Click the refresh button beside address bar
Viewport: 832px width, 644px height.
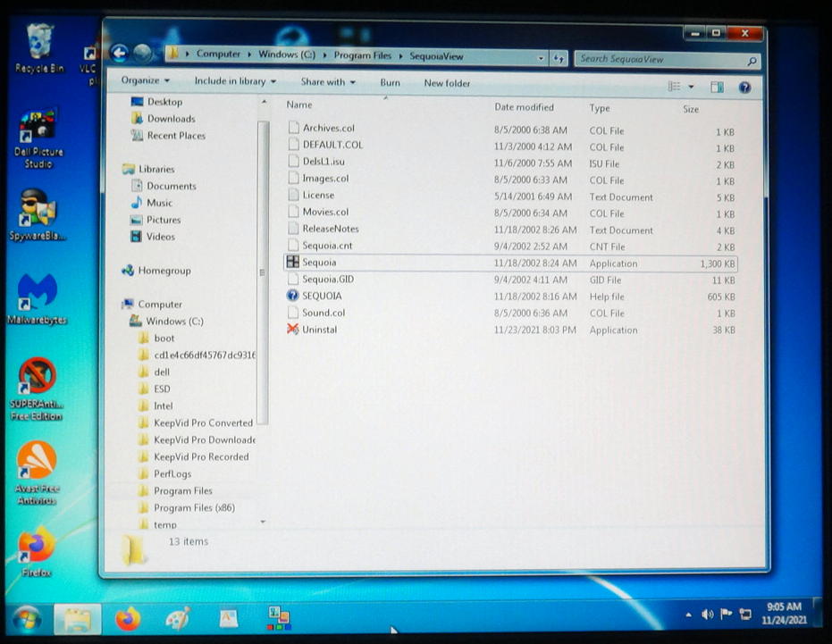(559, 58)
